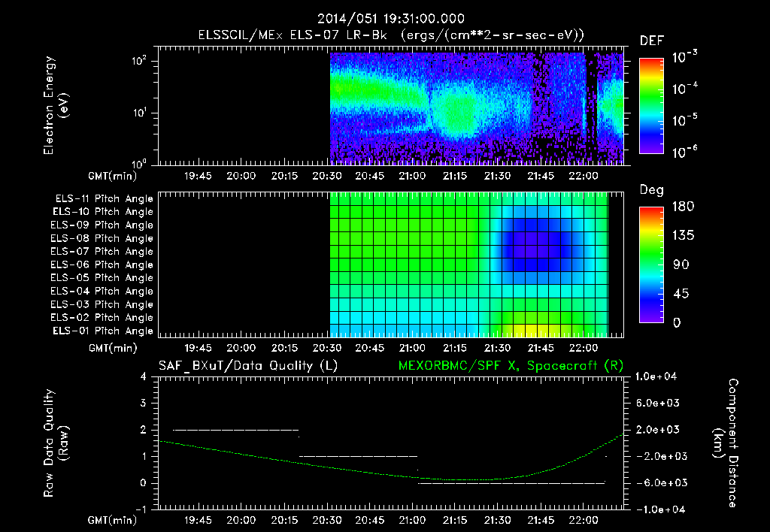Viewport: 770px width, 532px height.
Task: Pick the DEF rainbow color scale bar
Action: point(651,106)
